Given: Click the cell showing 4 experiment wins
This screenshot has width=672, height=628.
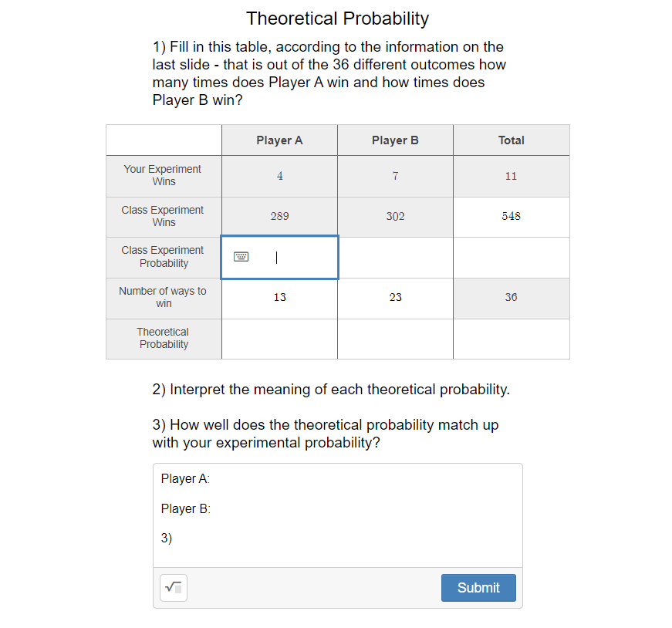Looking at the screenshot, I should pos(279,176).
